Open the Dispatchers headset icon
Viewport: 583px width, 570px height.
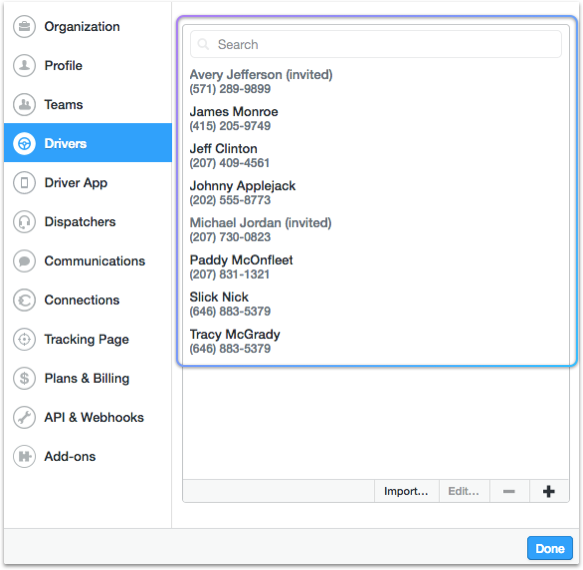[24, 222]
